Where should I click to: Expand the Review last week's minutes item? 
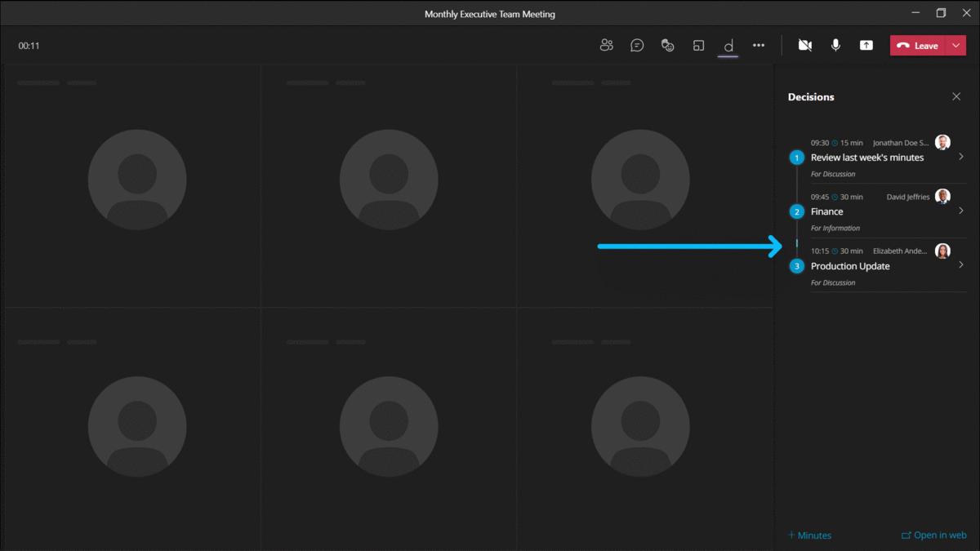click(x=960, y=157)
